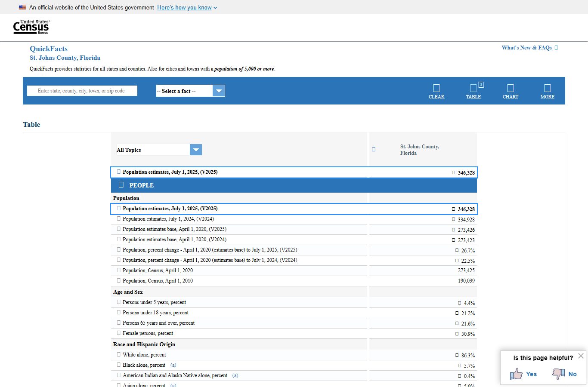
Task: Open the MORE options icon
Action: coord(547,88)
